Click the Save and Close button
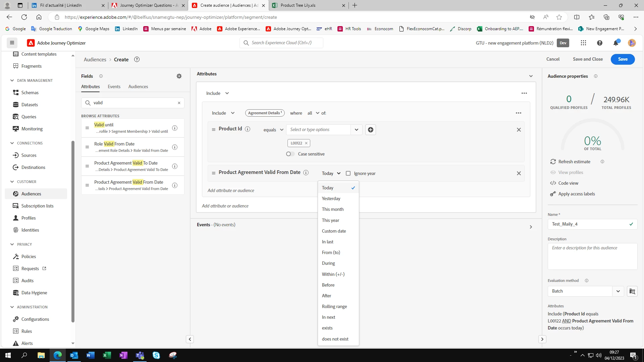Image resolution: width=644 pixels, height=362 pixels. (x=587, y=59)
